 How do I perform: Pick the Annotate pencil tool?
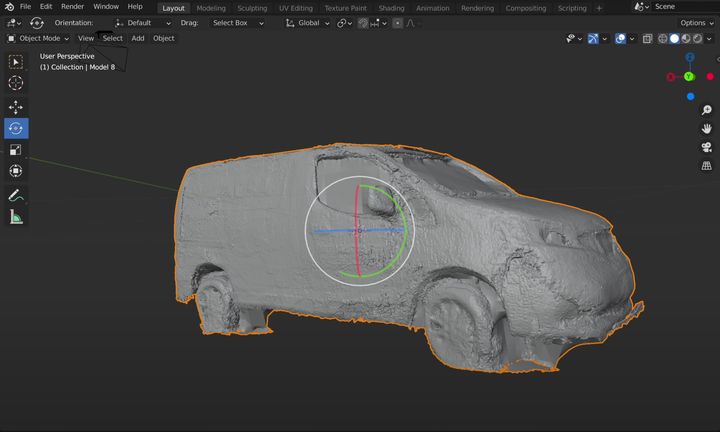[x=16, y=196]
